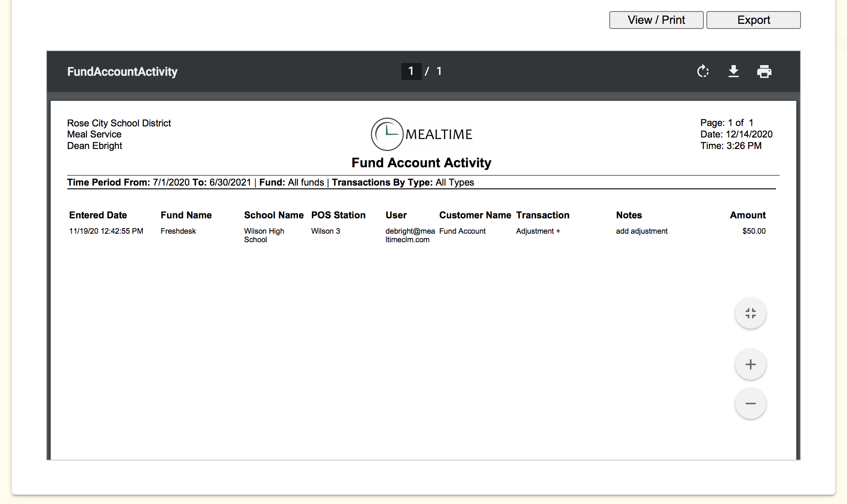Viewport: 847px width, 504px height.
Task: Zoom in with the plus button
Action: (750, 364)
